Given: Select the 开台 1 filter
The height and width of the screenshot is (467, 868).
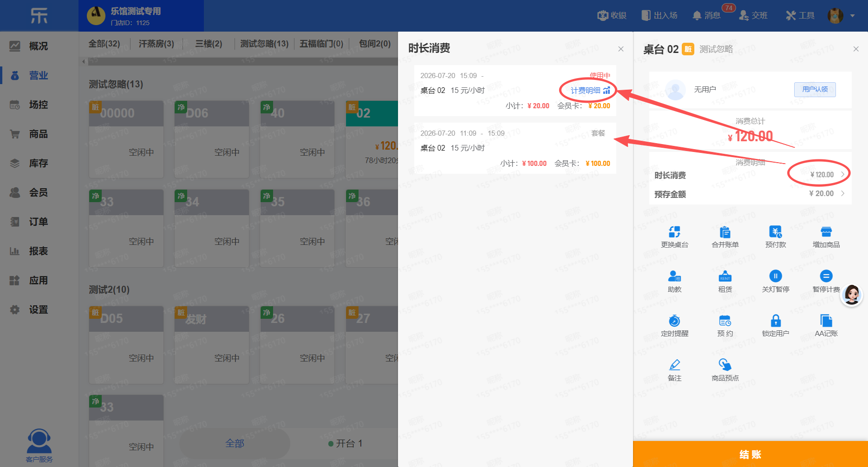Looking at the screenshot, I should coord(345,443).
